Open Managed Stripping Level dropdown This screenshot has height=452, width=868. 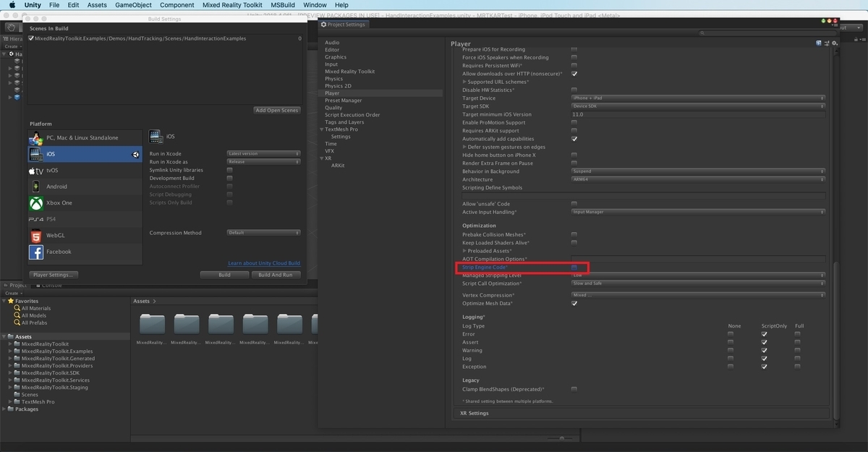click(x=698, y=276)
